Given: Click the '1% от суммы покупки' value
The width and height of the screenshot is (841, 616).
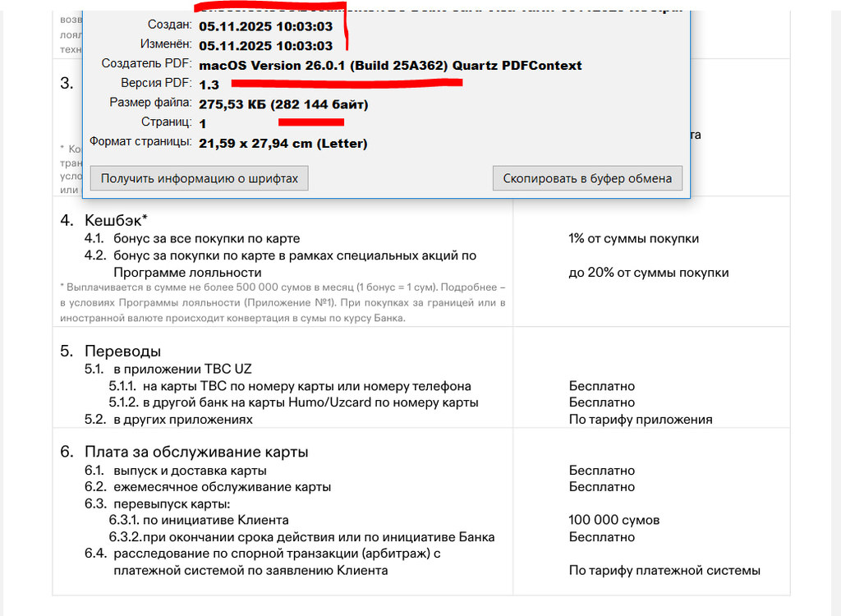Looking at the screenshot, I should (x=633, y=238).
